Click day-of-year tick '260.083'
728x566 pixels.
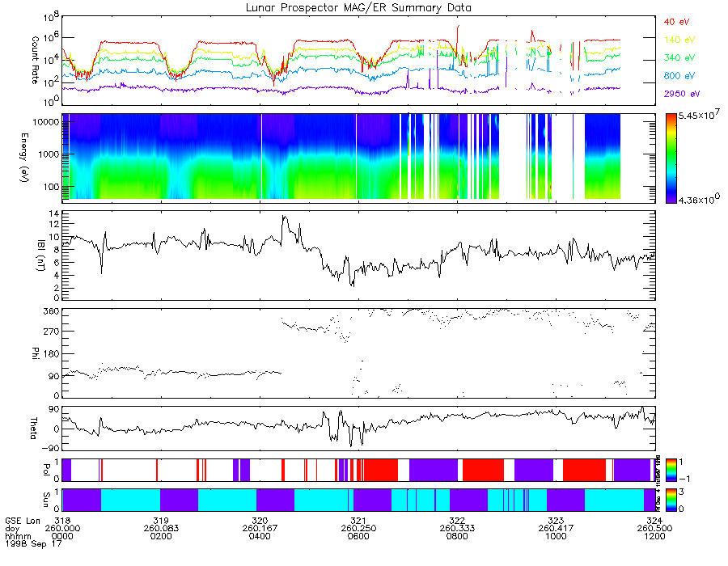pos(161,529)
